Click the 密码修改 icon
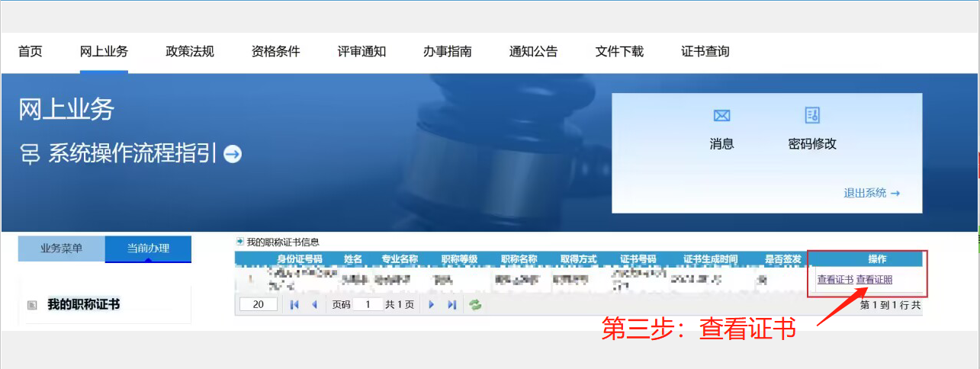 pyautogui.click(x=812, y=116)
